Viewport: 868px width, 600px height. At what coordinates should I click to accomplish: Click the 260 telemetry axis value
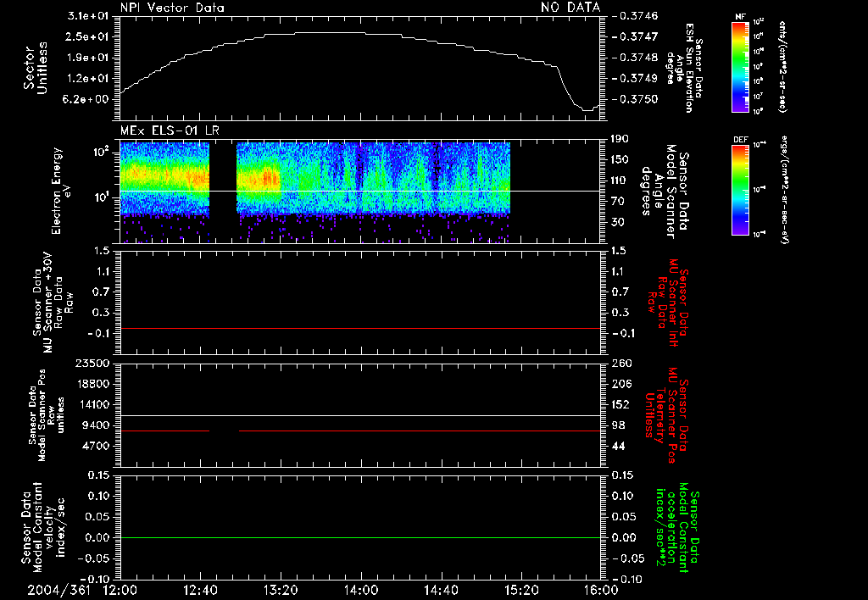click(622, 363)
